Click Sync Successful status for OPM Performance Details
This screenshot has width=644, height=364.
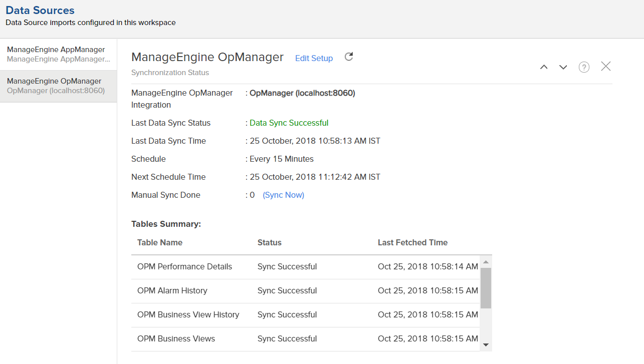(287, 266)
